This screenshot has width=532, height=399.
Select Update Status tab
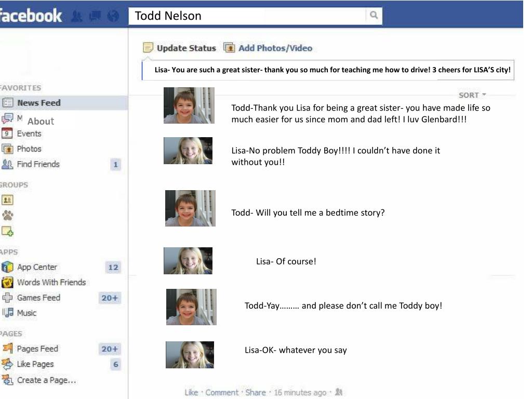[x=186, y=48]
